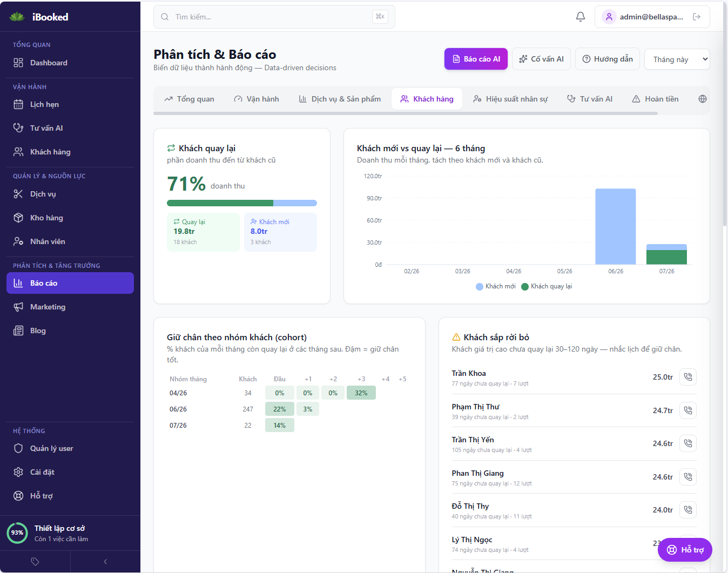Click the 247 customer count cell
The image size is (728, 573).
248,409
